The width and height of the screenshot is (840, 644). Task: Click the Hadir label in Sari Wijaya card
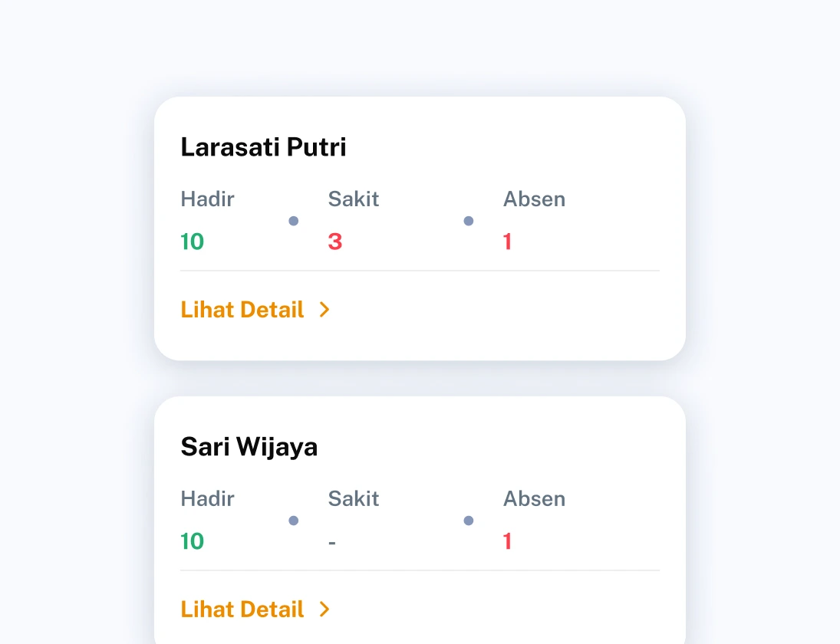pyautogui.click(x=207, y=499)
